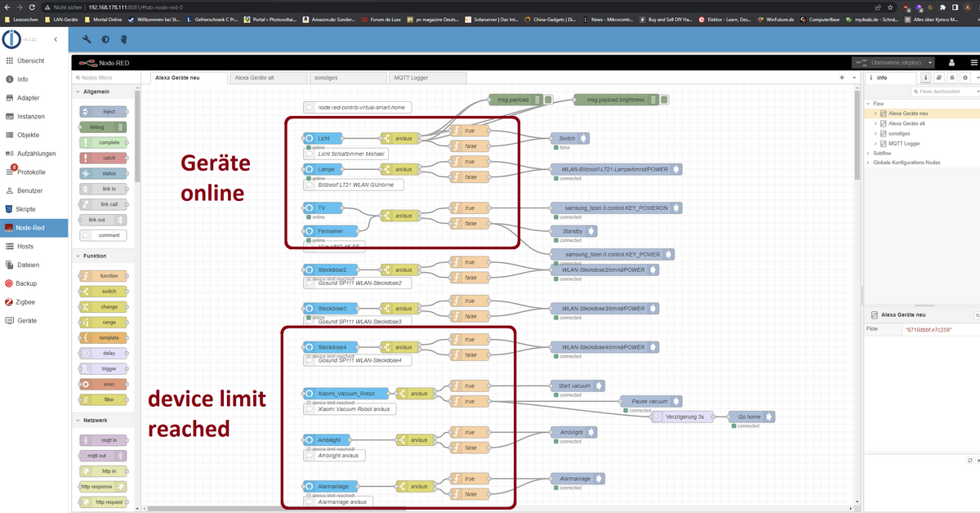Trigger the Alarmanlage output node button
This screenshot has width=980, height=513.
599,479
